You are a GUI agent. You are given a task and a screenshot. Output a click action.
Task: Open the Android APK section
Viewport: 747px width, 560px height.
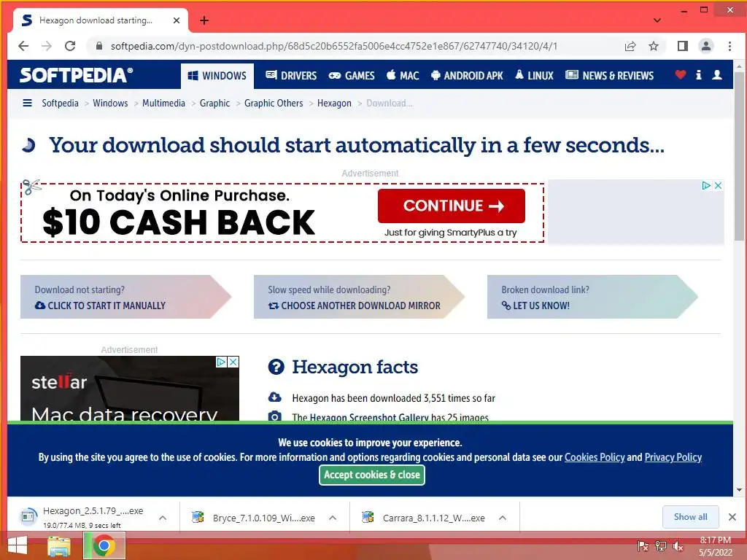point(467,76)
